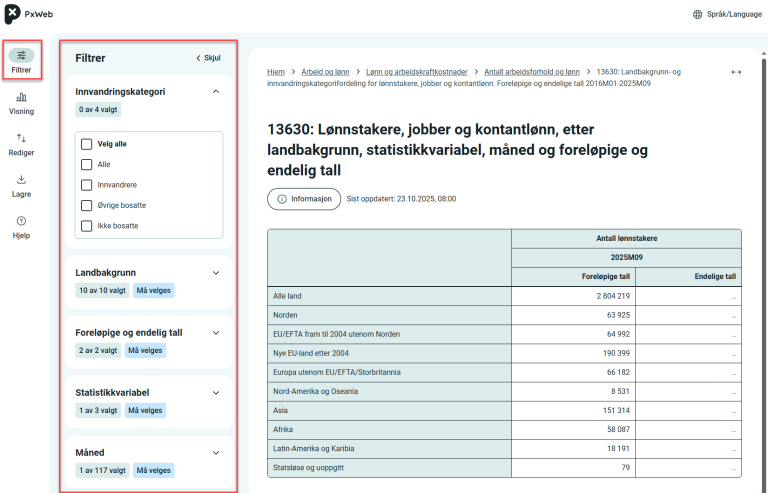Click the Statsløse og uoppgitt row
This screenshot has height=493, width=768.
tap(389, 468)
